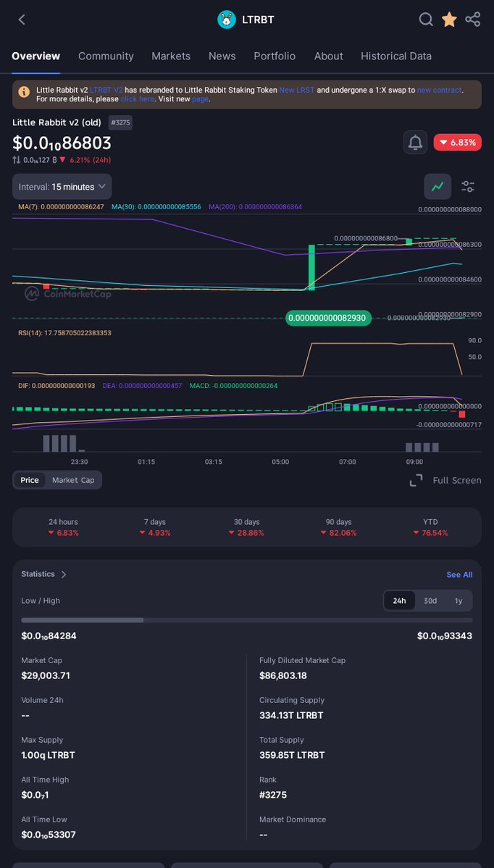The height and width of the screenshot is (868, 494).
Task: Select the Price chart toggle
Action: pyautogui.click(x=30, y=480)
